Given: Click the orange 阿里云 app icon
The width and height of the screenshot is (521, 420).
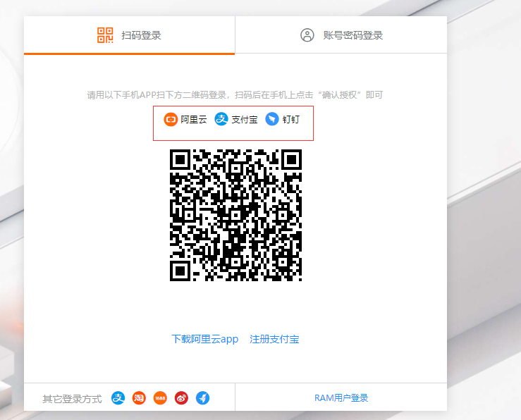Looking at the screenshot, I should pyautogui.click(x=171, y=120).
